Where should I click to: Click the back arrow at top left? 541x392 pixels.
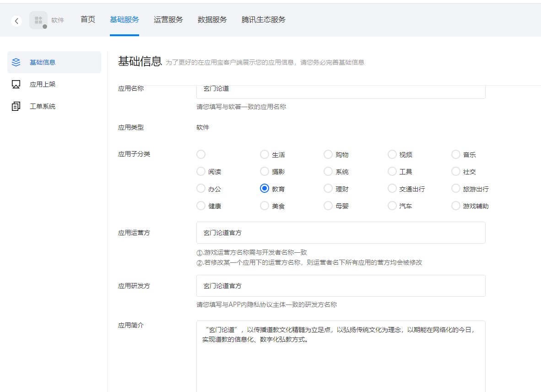[x=16, y=21]
